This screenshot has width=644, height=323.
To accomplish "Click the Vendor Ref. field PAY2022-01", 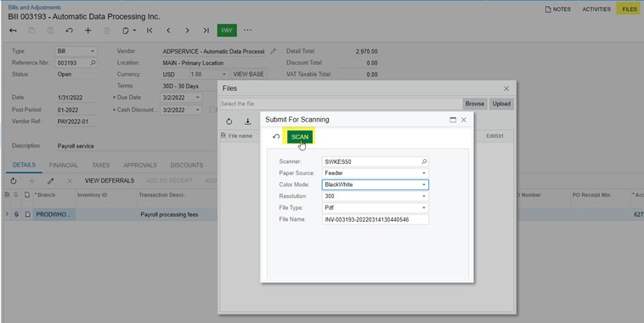I will 76,122.
